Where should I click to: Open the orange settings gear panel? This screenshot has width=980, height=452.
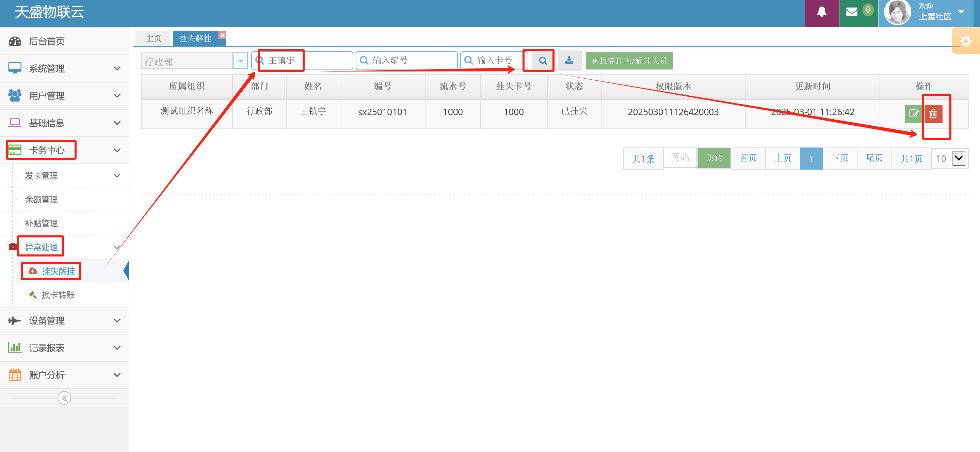pos(966,41)
